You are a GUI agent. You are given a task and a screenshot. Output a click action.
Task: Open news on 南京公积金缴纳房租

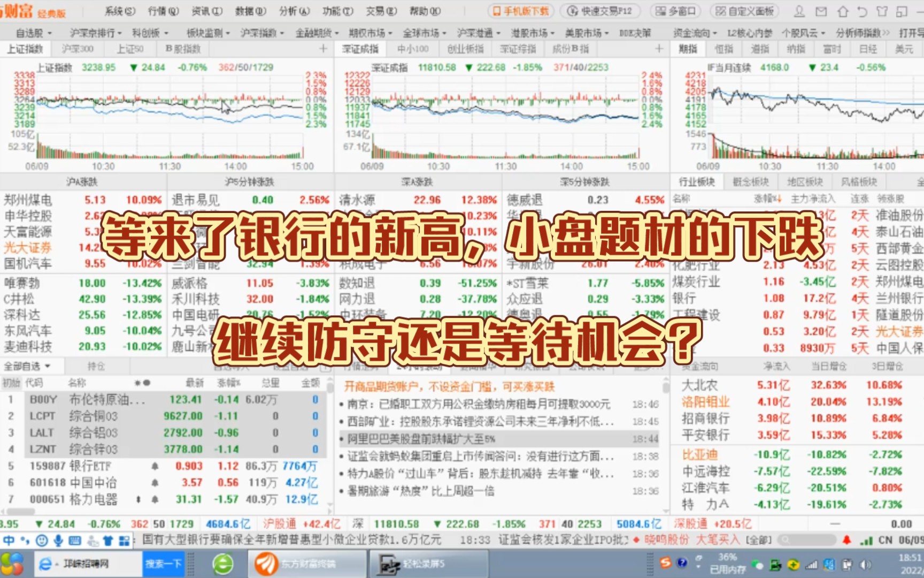(x=479, y=404)
